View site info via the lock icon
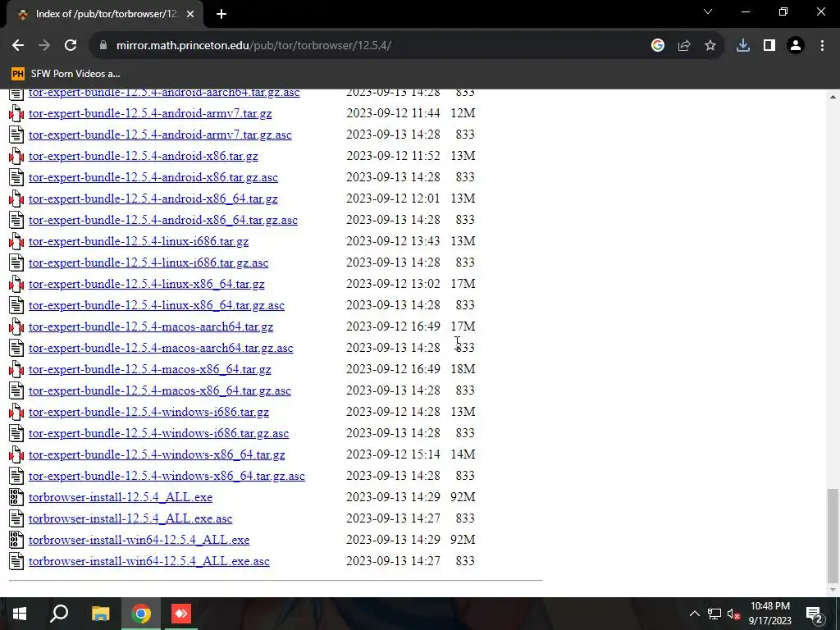 [x=103, y=46]
